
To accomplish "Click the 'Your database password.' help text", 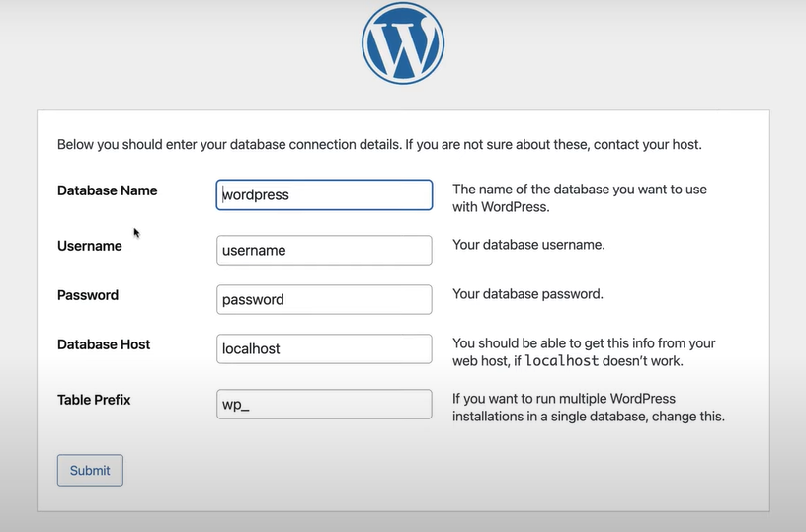I will coord(527,294).
